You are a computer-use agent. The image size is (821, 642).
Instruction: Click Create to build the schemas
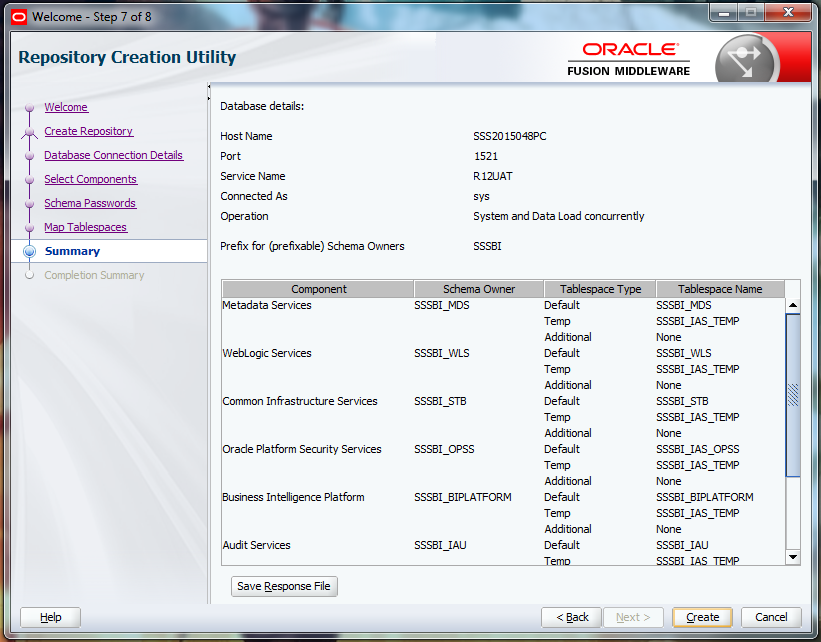702,617
